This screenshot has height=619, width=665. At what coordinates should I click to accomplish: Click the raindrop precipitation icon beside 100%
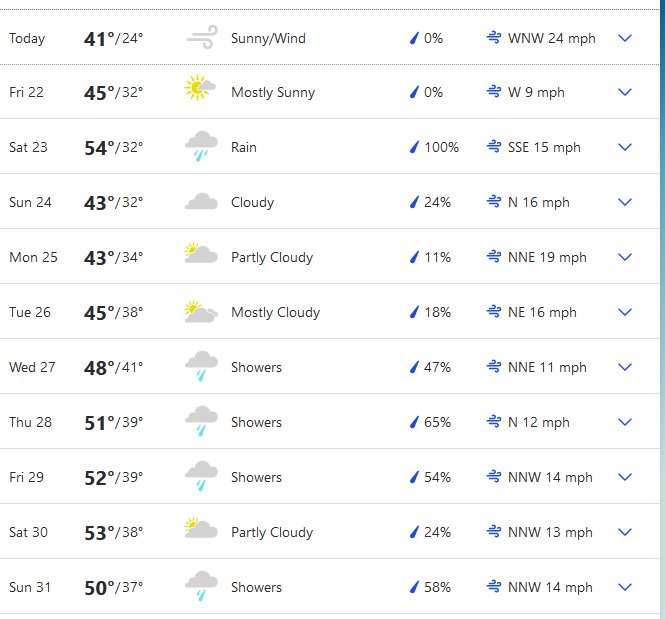pyautogui.click(x=414, y=147)
